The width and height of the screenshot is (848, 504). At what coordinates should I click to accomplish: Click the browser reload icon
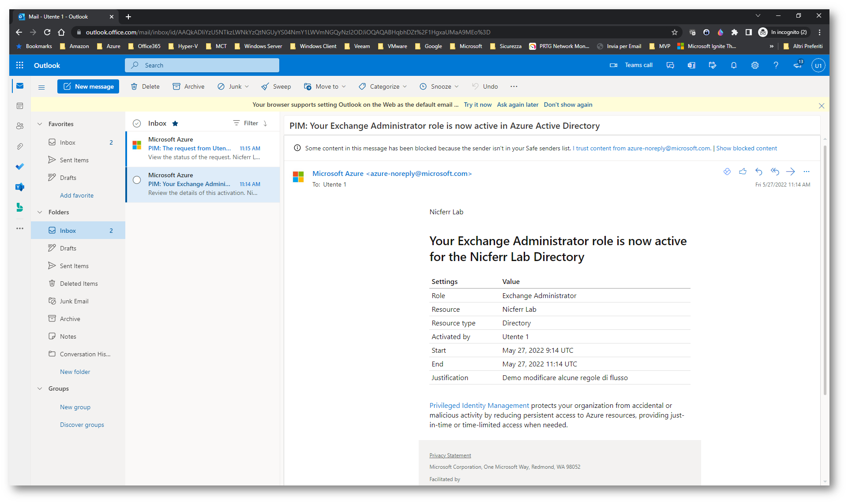(47, 32)
